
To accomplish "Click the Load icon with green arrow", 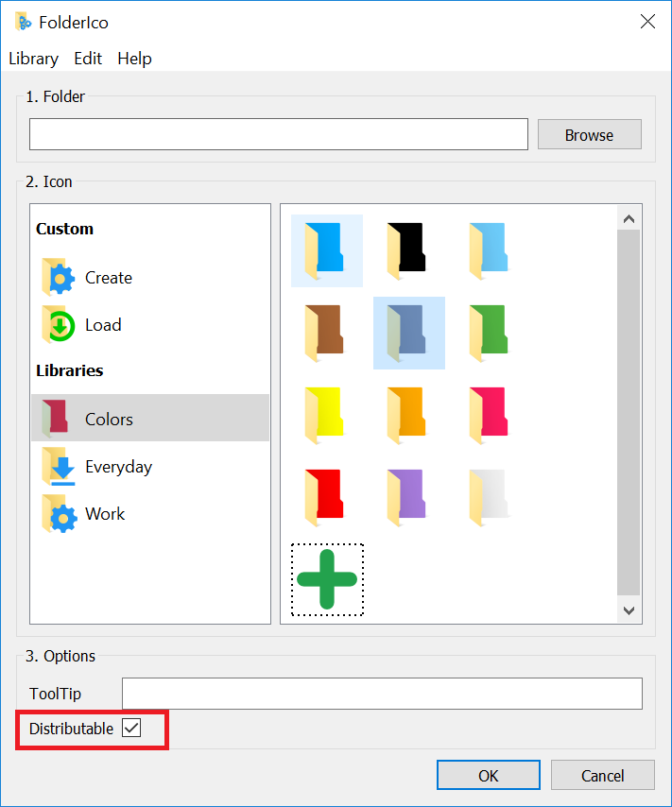I will tap(59, 325).
